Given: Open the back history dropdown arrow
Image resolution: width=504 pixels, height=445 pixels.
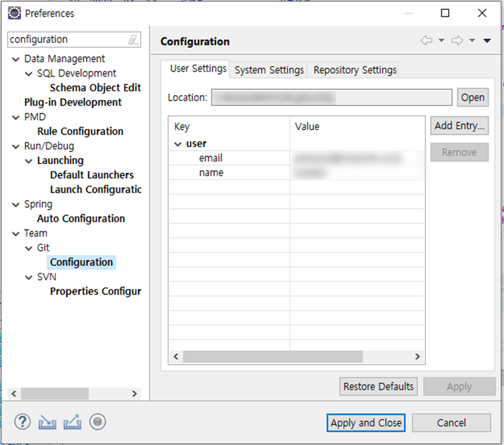Looking at the screenshot, I should pos(442,40).
